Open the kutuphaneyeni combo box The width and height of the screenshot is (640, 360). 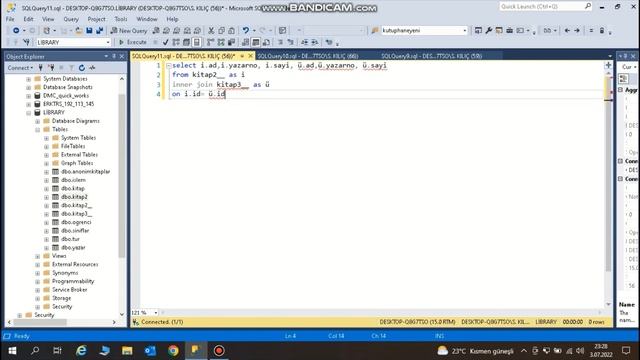pyautogui.click(x=464, y=31)
